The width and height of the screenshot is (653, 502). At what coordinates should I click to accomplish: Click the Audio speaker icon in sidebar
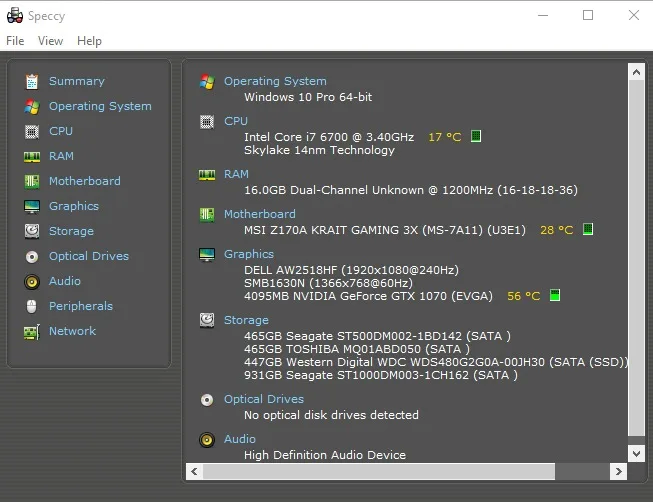coord(32,282)
